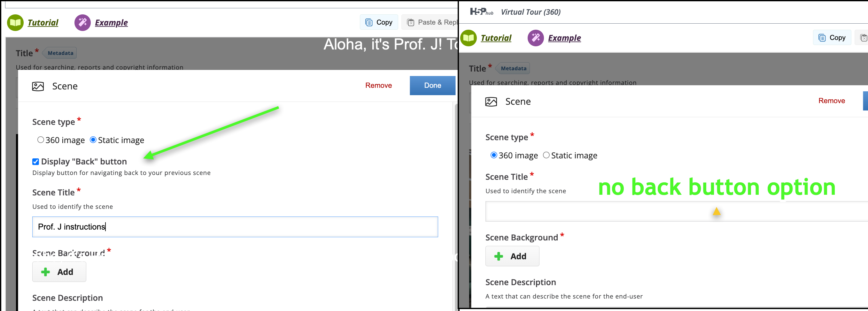Viewport: 868px width, 311px height.
Task: Click the Virtual Tour (360) title text
Action: pos(531,12)
